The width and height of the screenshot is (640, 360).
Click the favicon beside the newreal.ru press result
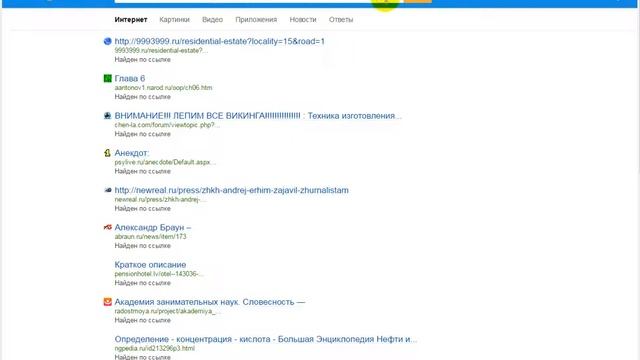[x=107, y=190]
